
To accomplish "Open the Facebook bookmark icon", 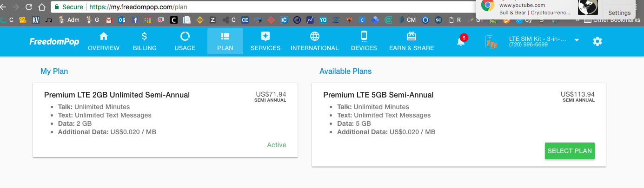I will pyautogui.click(x=135, y=20).
